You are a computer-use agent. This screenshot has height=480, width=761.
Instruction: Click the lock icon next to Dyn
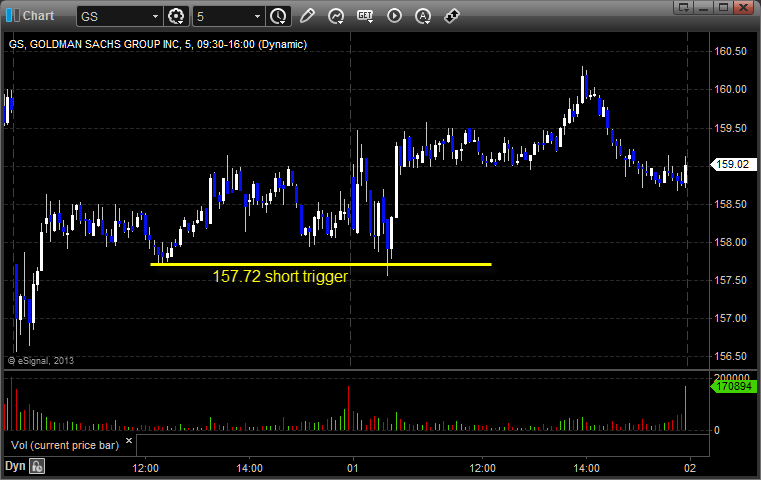pyautogui.click(x=37, y=466)
